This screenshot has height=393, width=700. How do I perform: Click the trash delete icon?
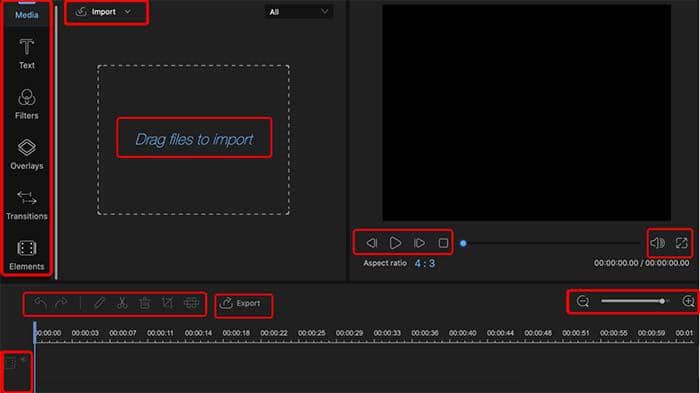point(145,304)
